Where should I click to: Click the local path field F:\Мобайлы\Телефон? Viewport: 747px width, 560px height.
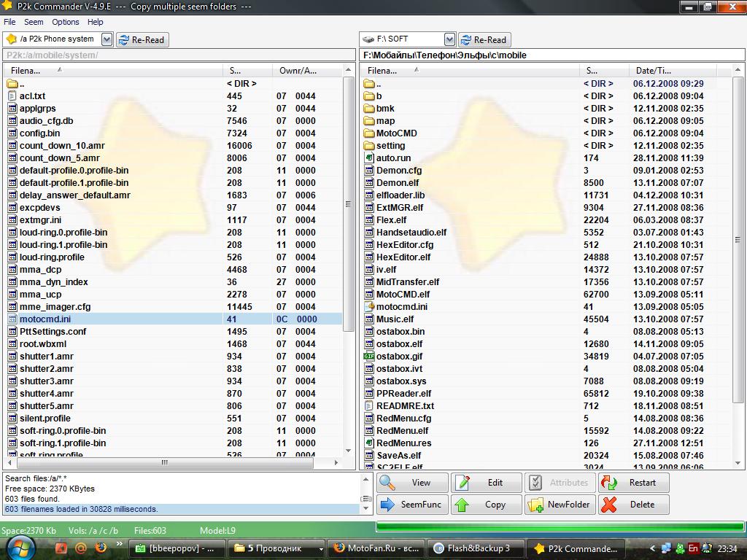[551, 55]
